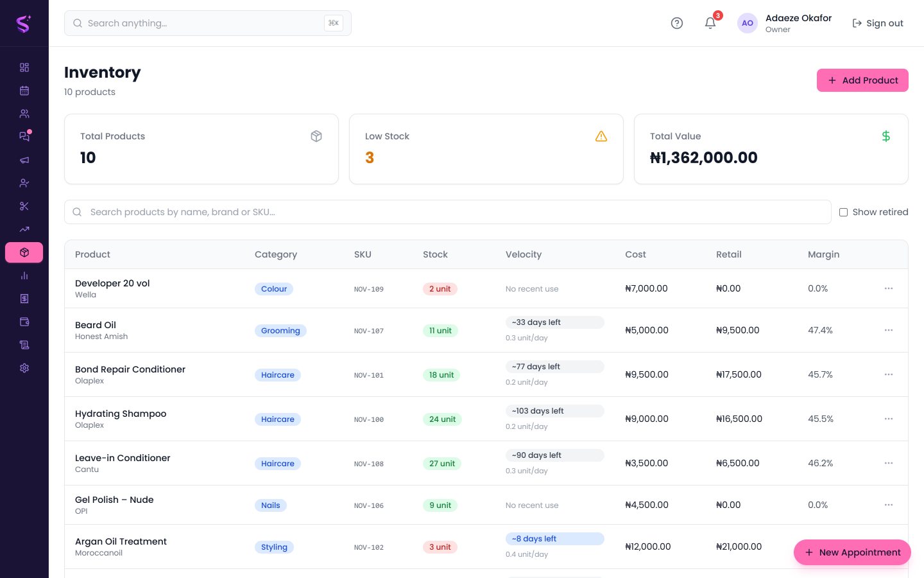The height and width of the screenshot is (578, 924).
Task: Click the Stock column header
Action: 435,254
